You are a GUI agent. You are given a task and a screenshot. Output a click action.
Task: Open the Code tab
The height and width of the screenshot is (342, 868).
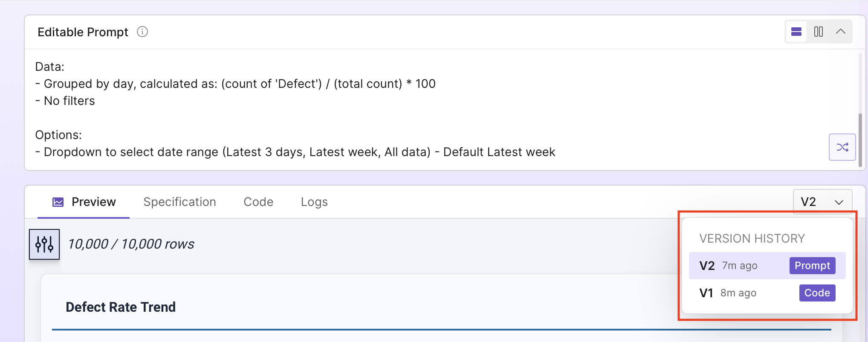click(258, 202)
